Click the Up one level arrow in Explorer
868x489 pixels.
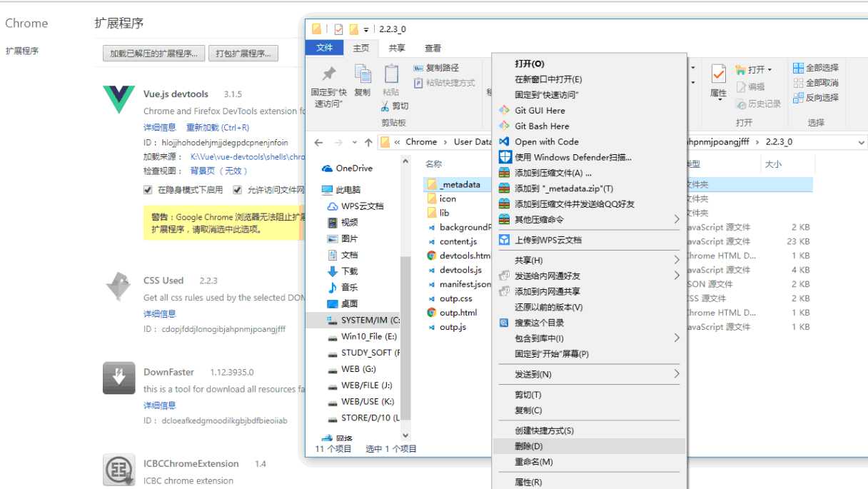pos(368,142)
